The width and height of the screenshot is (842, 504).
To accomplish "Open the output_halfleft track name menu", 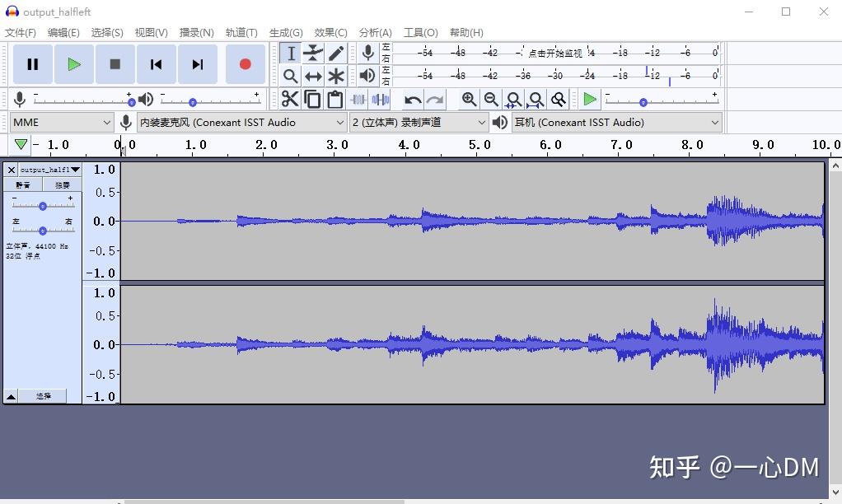I will tap(50, 170).
